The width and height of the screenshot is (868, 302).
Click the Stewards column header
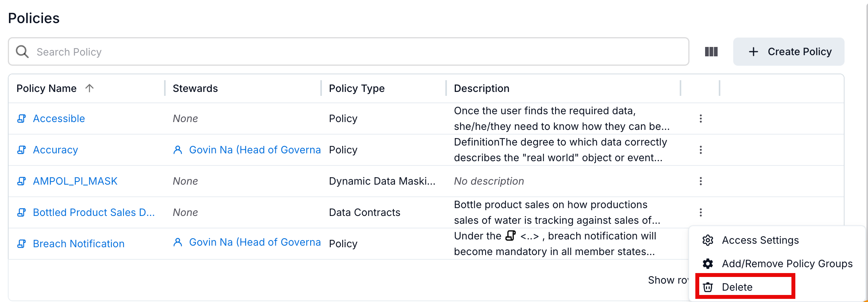pos(195,88)
